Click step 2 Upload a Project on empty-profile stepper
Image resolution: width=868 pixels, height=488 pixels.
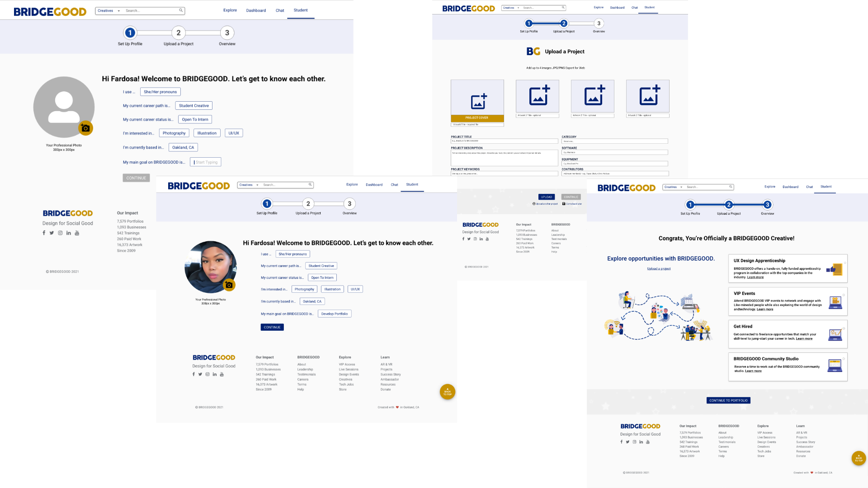coord(179,36)
